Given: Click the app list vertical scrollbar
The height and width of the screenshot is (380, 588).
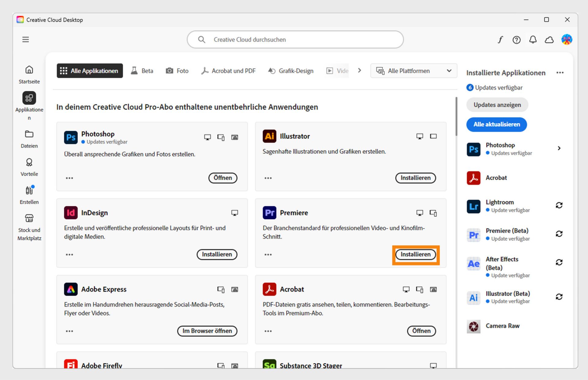Looking at the screenshot, I should click(456, 116).
